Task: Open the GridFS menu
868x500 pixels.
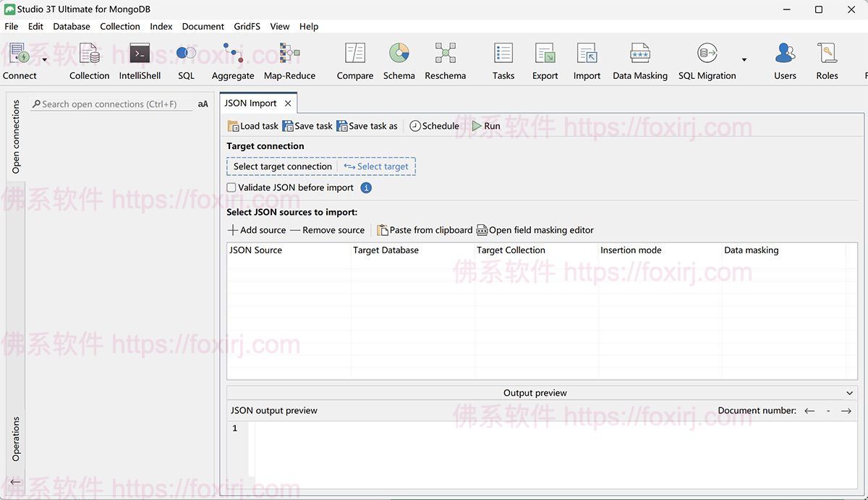Action: [x=247, y=26]
